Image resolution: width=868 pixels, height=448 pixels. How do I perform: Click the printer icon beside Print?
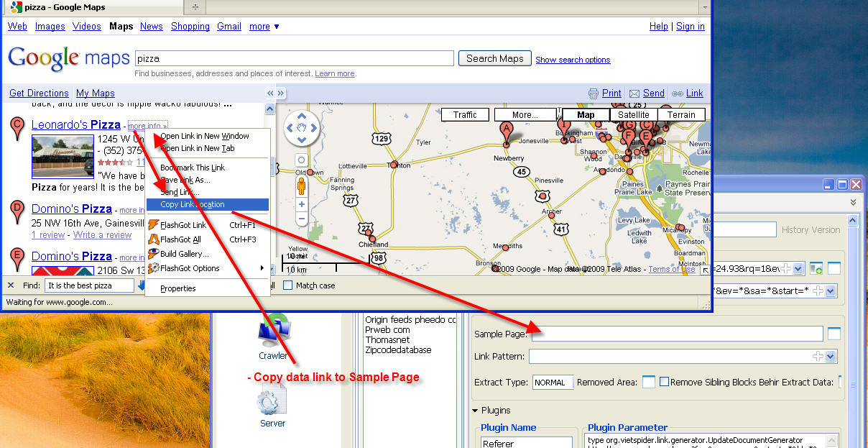(x=594, y=93)
